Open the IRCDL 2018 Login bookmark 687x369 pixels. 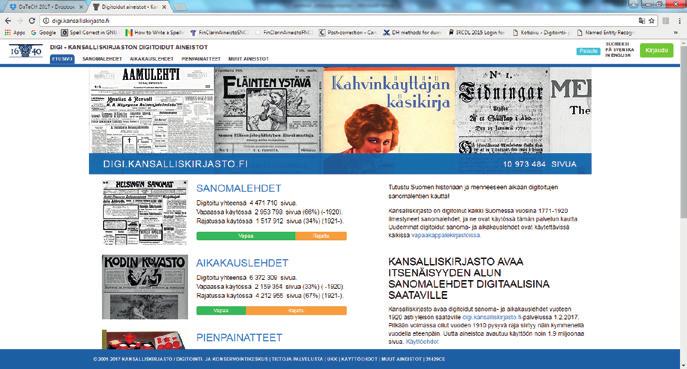[x=476, y=32]
